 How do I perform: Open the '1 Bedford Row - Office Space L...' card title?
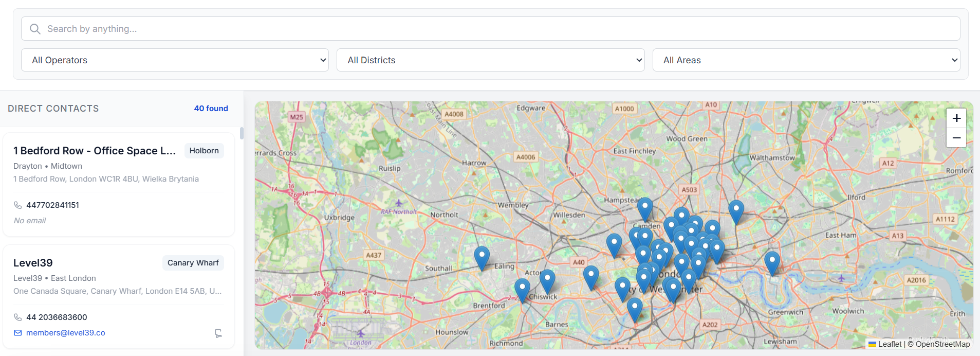pos(95,151)
